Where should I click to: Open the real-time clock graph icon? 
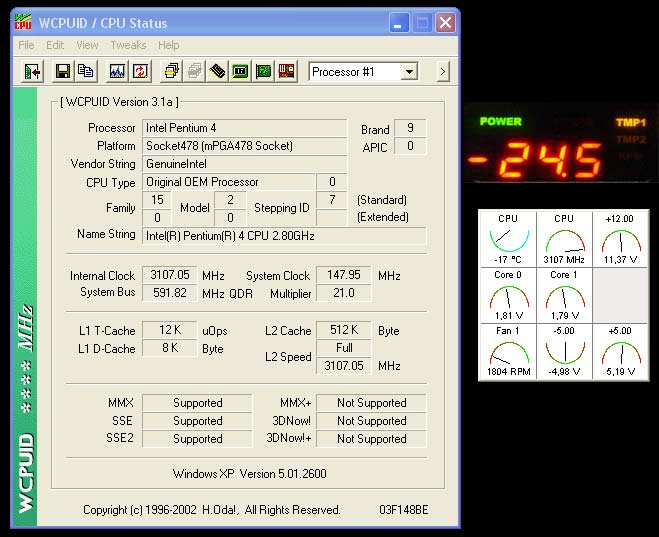click(117, 72)
